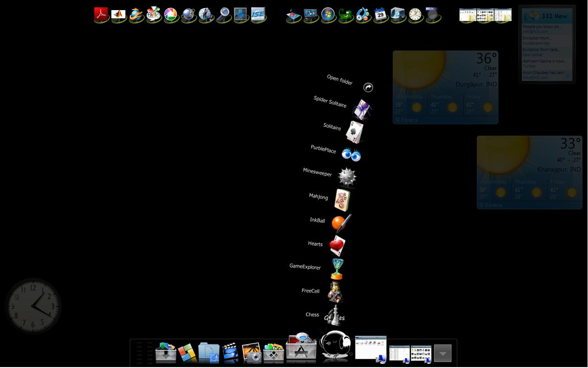This screenshot has height=368, width=588.
Task: Start Chess from the games stack
Action: point(335,315)
